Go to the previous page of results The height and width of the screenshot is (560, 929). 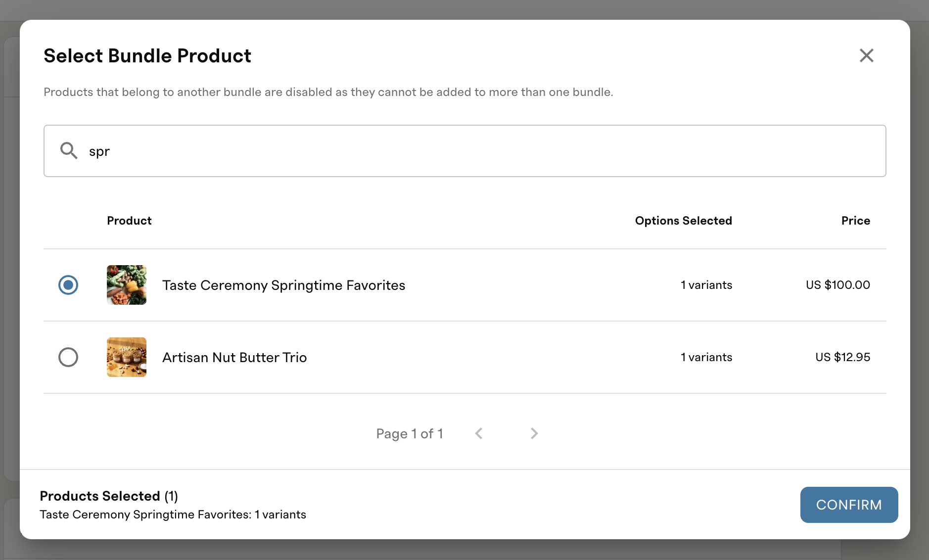pos(479,434)
